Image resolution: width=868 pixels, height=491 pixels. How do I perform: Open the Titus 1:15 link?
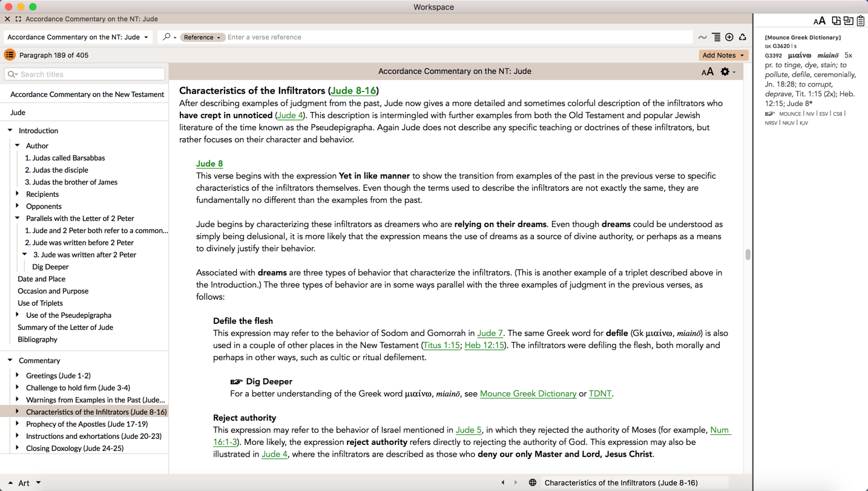441,345
